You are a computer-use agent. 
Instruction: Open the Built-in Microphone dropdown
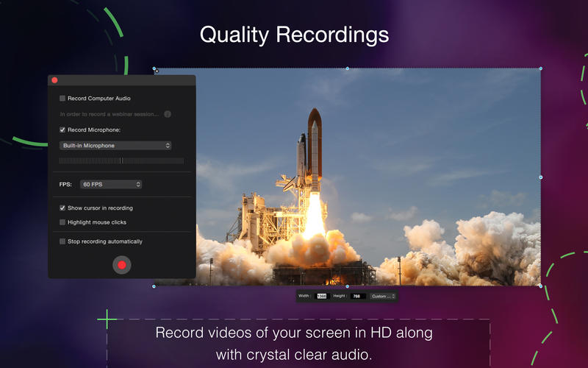pos(115,146)
